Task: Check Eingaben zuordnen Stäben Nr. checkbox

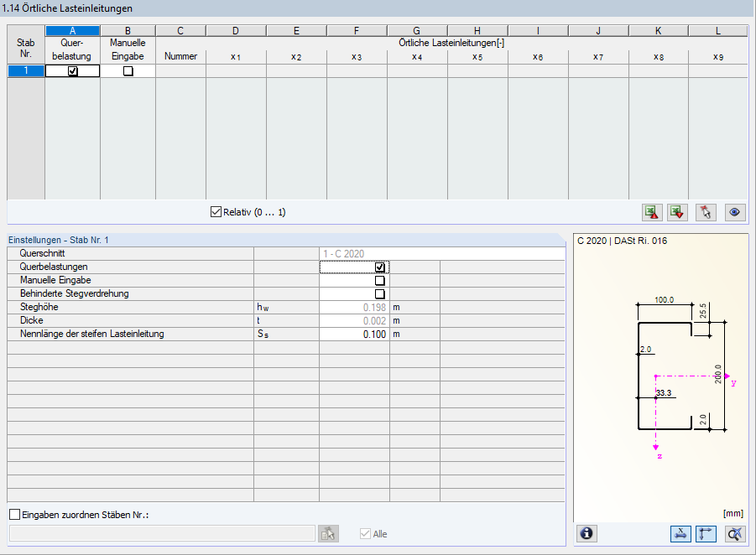Action: [x=15, y=515]
